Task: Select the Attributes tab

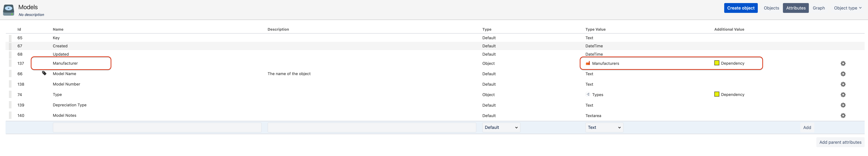Action: [795, 8]
